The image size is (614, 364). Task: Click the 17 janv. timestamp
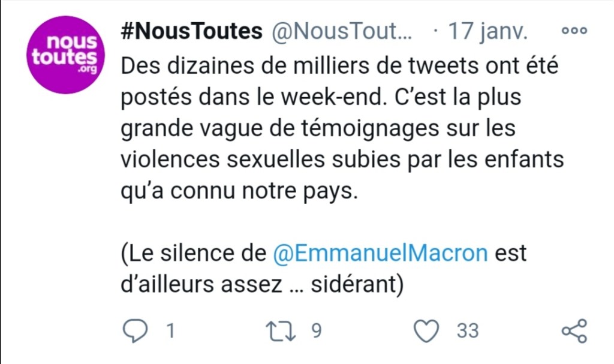click(x=488, y=32)
